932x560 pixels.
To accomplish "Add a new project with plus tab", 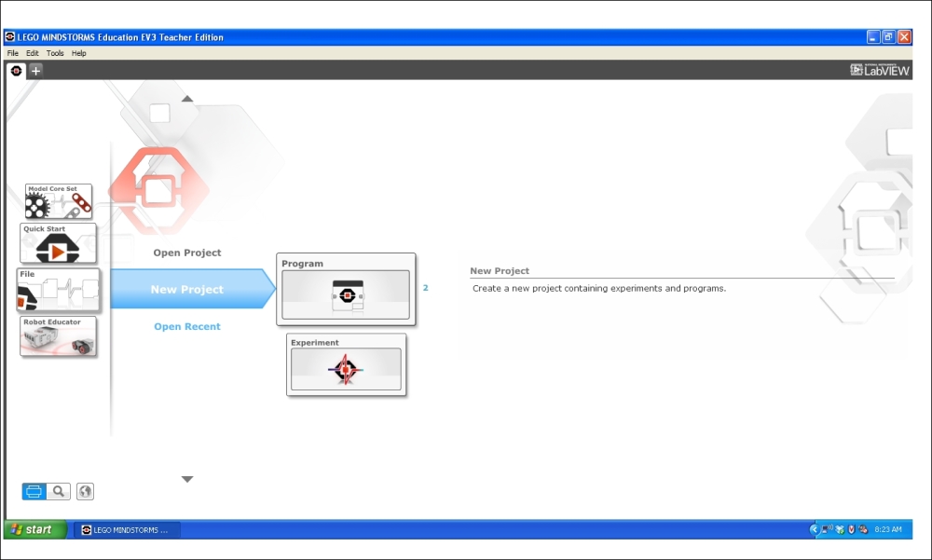I will (x=35, y=71).
